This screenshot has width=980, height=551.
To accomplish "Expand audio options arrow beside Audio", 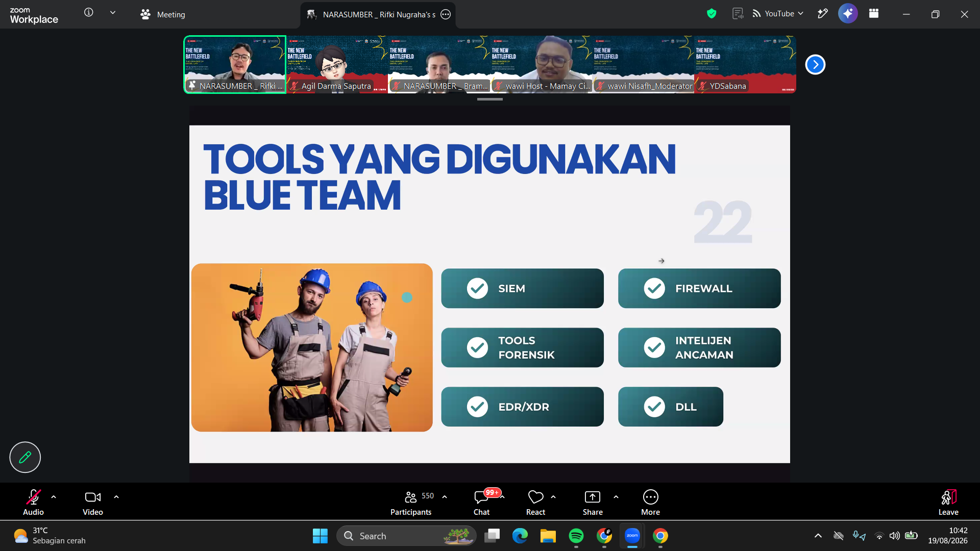I will click(x=54, y=497).
